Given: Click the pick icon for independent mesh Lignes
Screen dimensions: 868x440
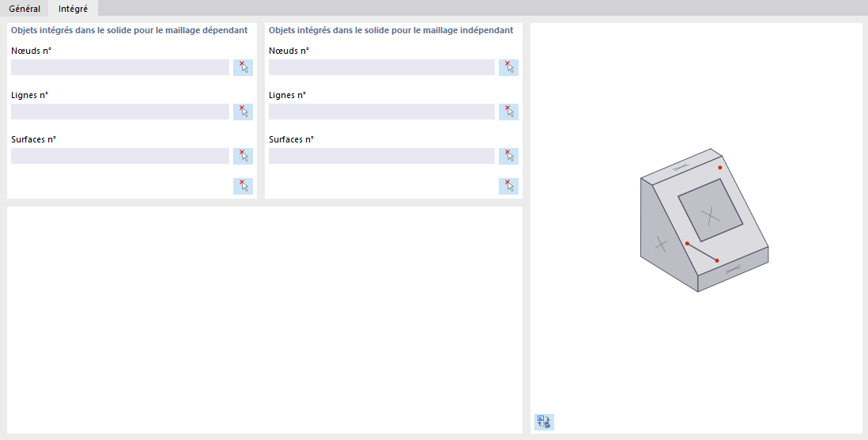Looking at the screenshot, I should (508, 112).
